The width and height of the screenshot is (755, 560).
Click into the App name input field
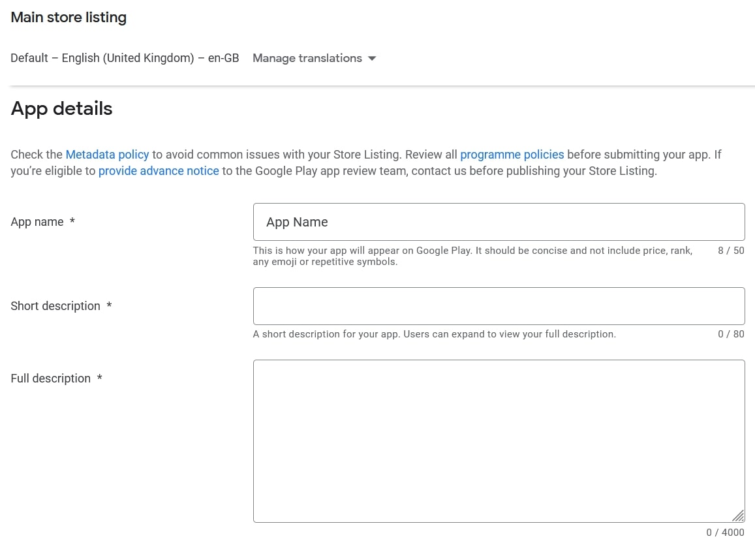coord(499,222)
